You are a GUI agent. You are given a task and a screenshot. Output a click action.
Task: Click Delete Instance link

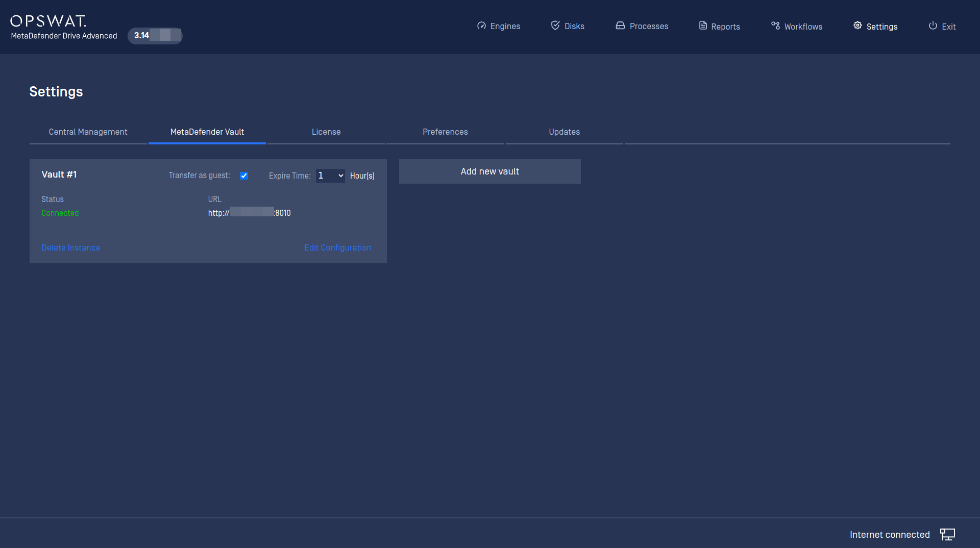pyautogui.click(x=70, y=247)
